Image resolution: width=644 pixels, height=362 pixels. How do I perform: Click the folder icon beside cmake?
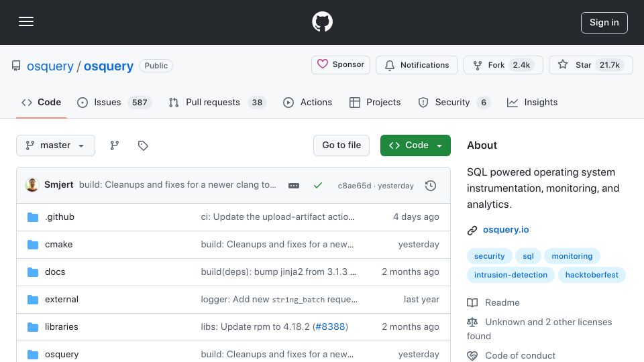coord(33,245)
